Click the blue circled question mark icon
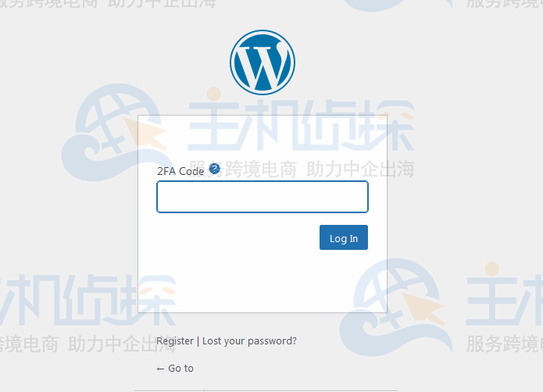 215,169
